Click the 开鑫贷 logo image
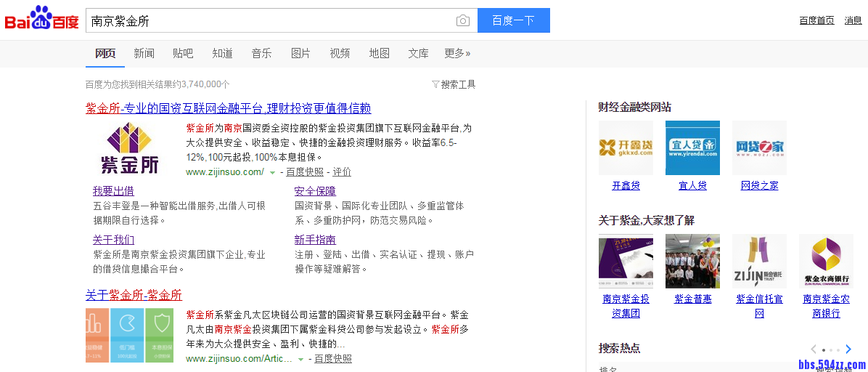868x372 pixels. click(x=626, y=147)
